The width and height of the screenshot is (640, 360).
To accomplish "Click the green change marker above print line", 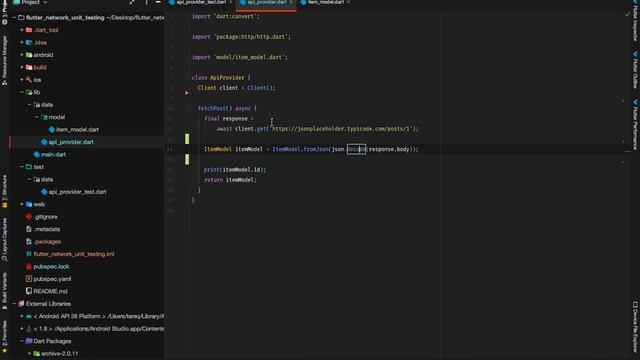I will (187, 159).
